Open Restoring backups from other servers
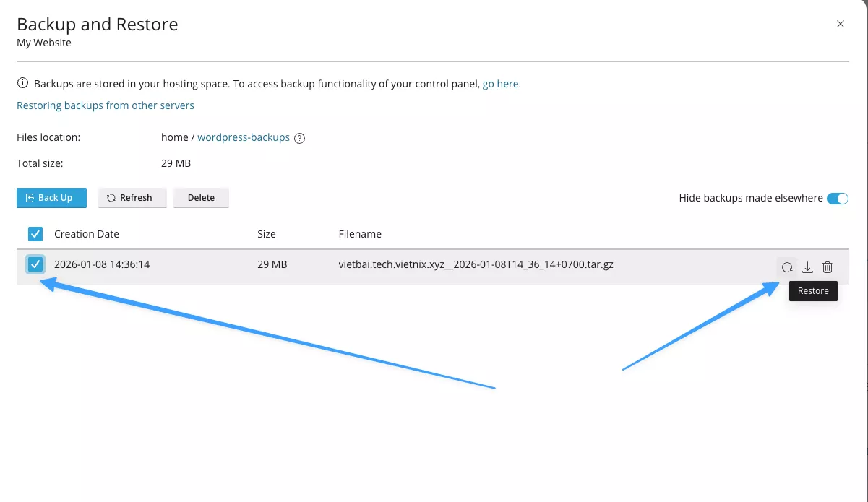868x502 pixels. pos(105,105)
